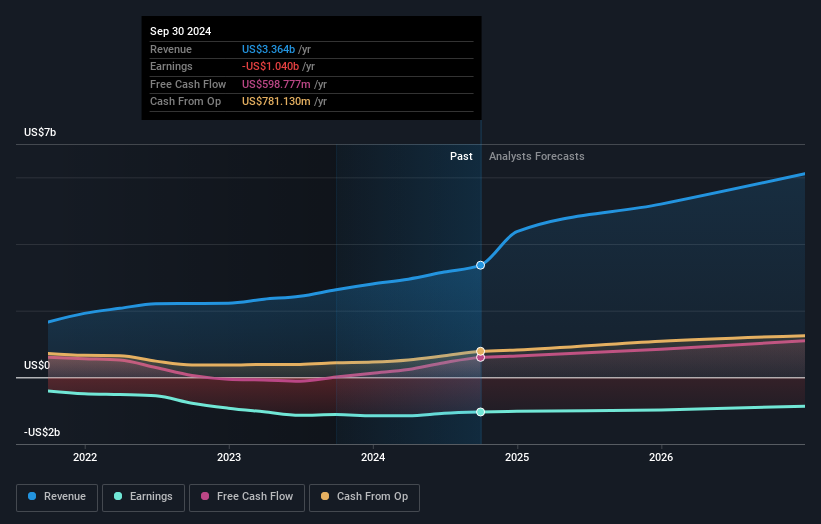Click the US$598.777m free cash flow value
The width and height of the screenshot is (821, 524).
276,84
